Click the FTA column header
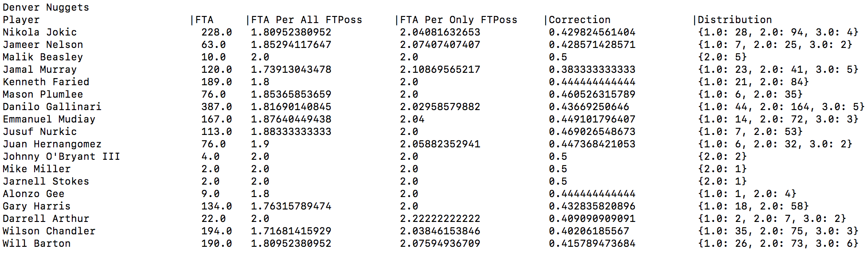Image resolution: width=868 pixels, height=253 pixels. click(x=204, y=20)
